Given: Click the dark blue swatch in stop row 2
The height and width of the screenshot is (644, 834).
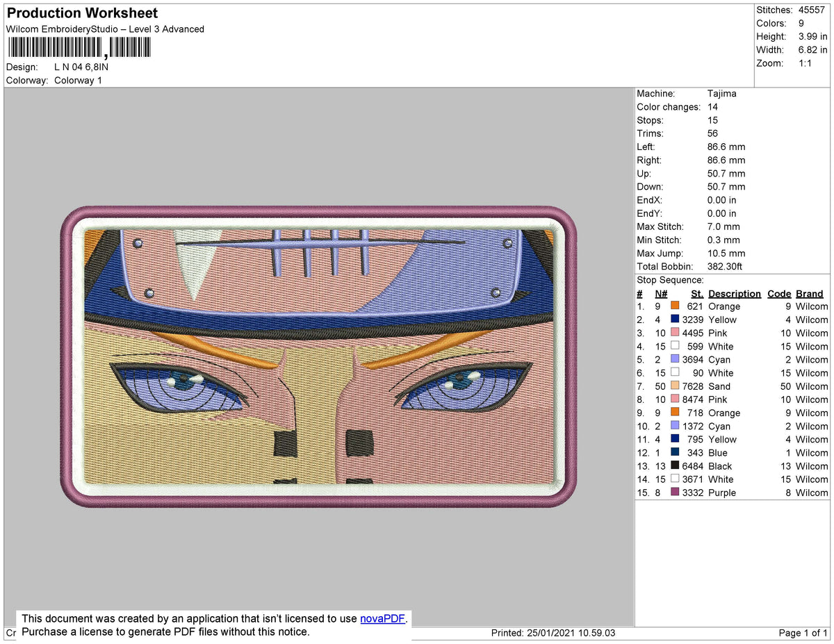Looking at the screenshot, I should click(675, 320).
